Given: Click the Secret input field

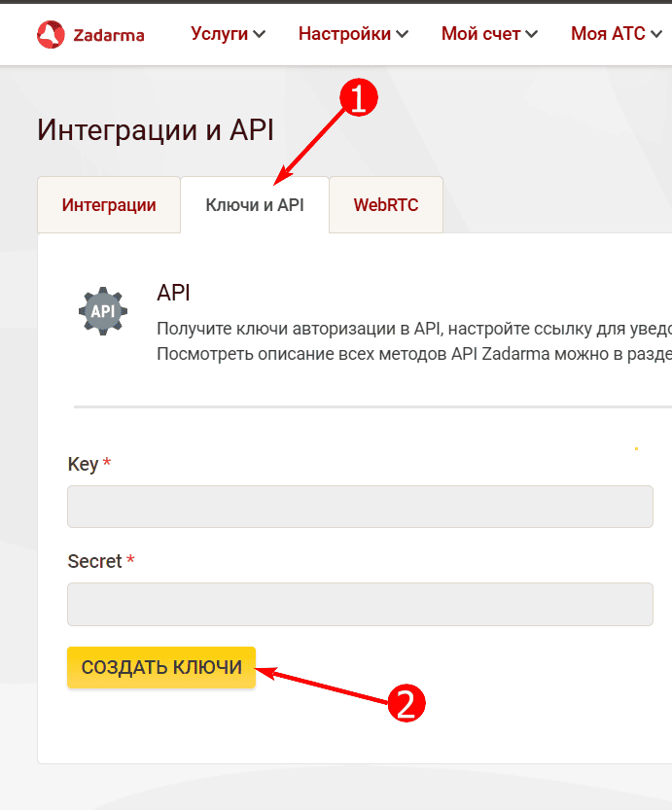Looking at the screenshot, I should click(360, 604).
